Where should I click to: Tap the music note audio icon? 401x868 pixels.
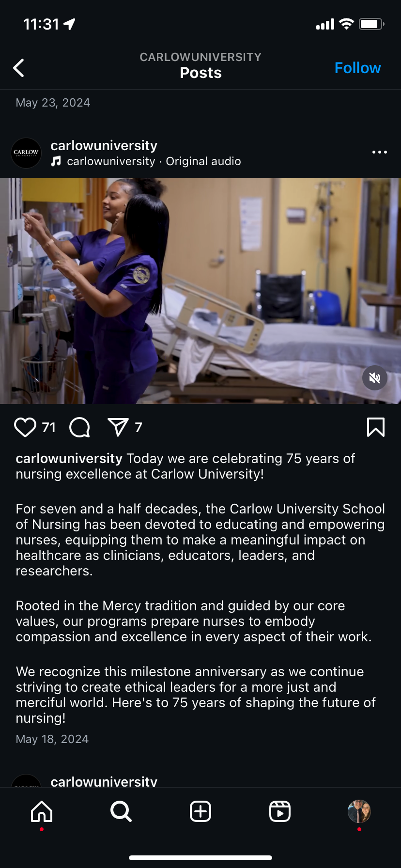(57, 161)
